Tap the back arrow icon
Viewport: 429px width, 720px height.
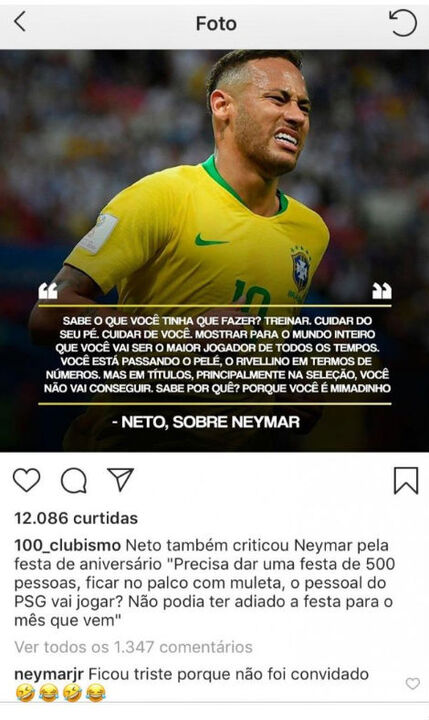coord(20,22)
